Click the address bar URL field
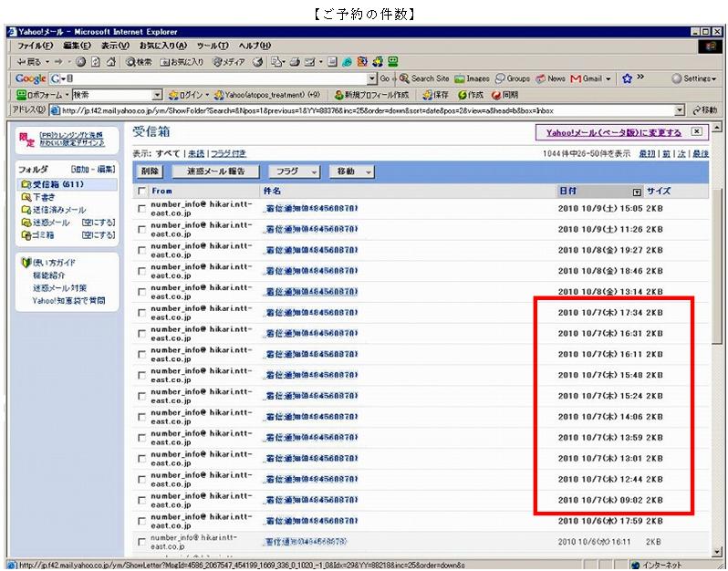Screen dimensions: 728x571 point(365,110)
